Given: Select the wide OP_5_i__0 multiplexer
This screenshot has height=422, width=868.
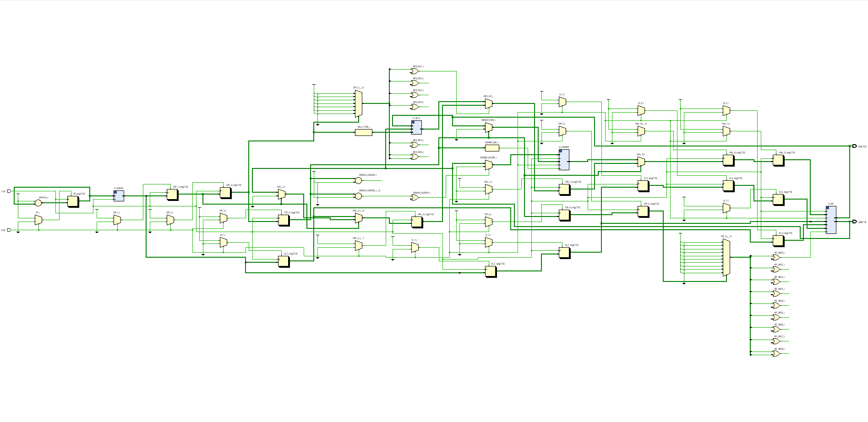Looking at the screenshot, I should pyautogui.click(x=726, y=258).
